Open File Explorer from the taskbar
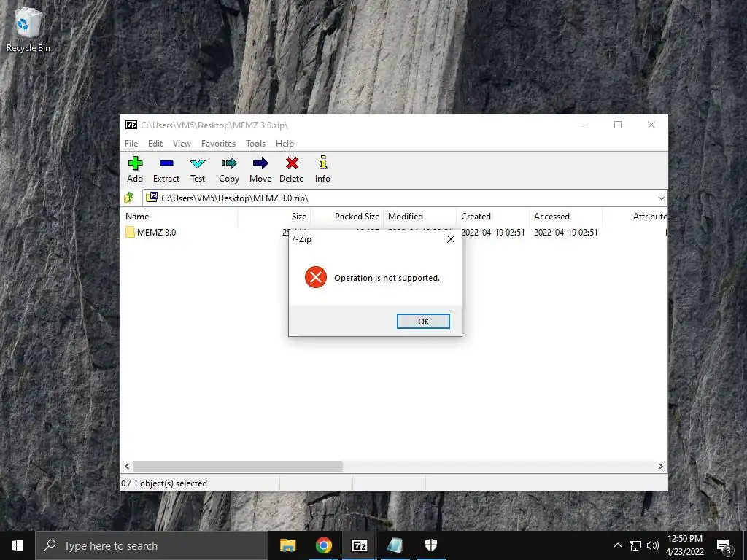 click(x=287, y=545)
